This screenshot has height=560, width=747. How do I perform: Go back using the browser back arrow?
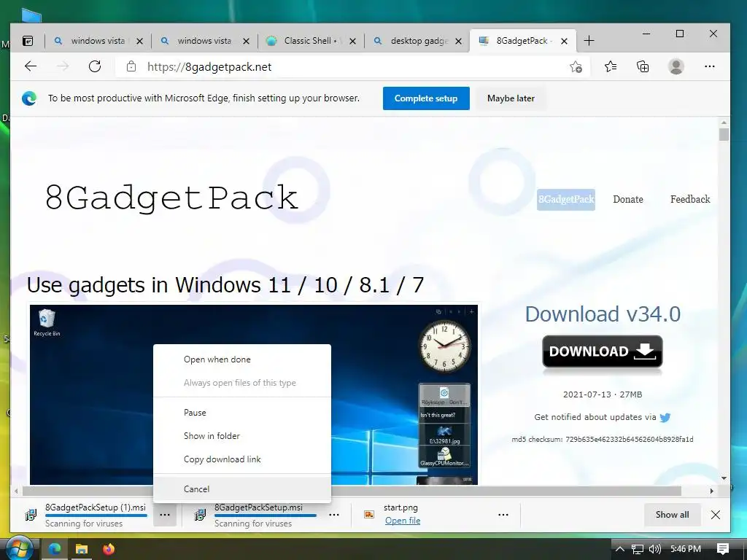[x=31, y=66]
